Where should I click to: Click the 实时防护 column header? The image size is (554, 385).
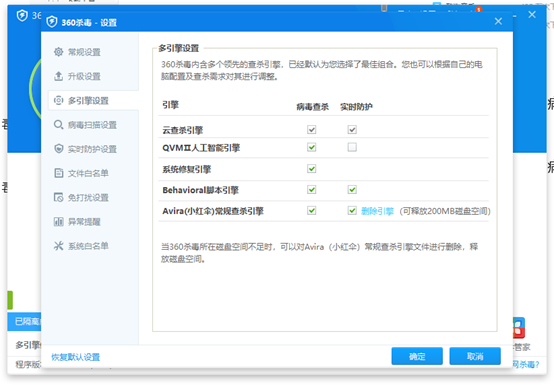pyautogui.click(x=356, y=107)
